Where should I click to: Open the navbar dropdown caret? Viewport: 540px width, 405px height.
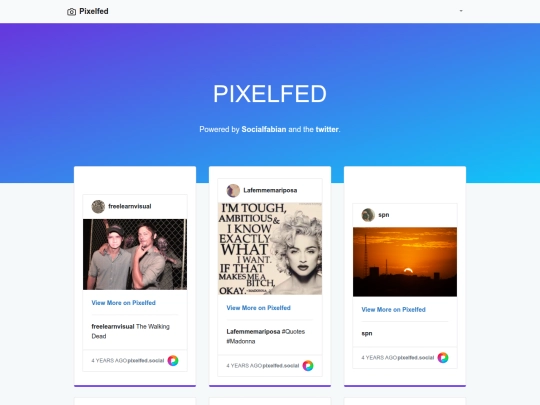[x=461, y=11]
